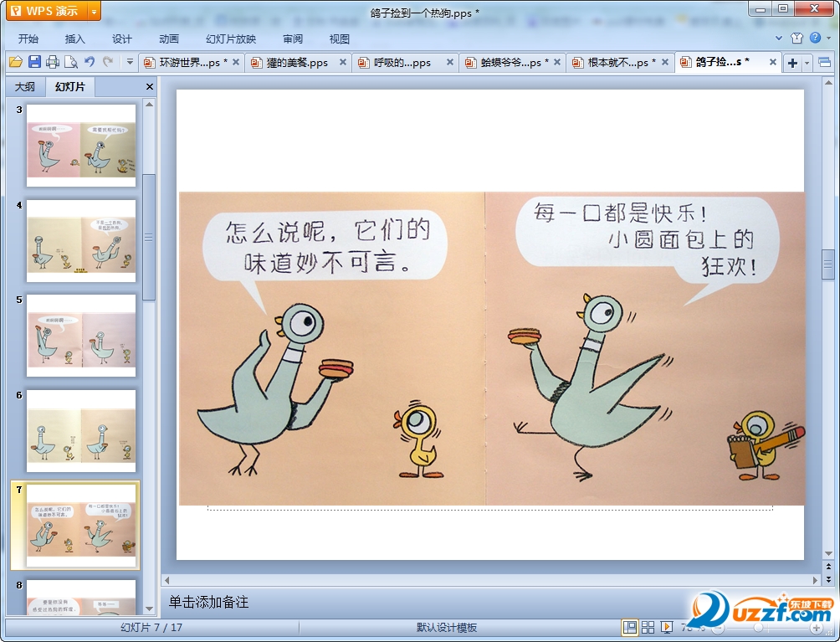Click 幻灯片 7 / 17 in the status bar

(x=151, y=628)
